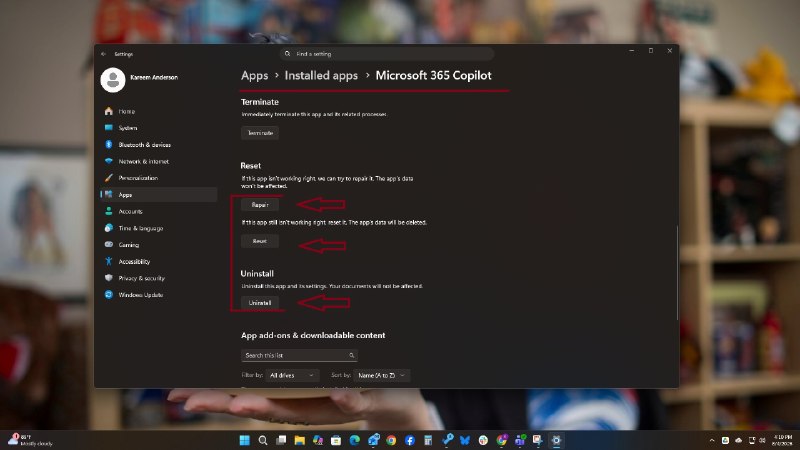This screenshot has width=800, height=450.
Task: Open Bluetooth & devices settings
Action: point(159,145)
